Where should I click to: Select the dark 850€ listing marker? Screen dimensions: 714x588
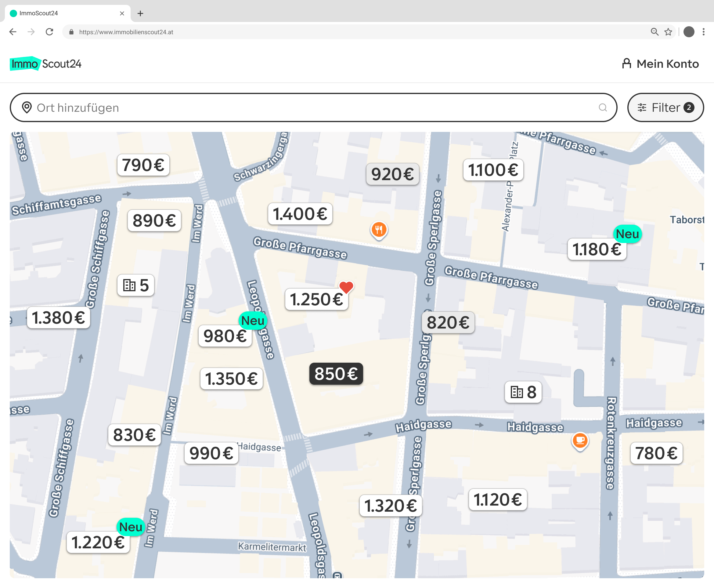[336, 374]
